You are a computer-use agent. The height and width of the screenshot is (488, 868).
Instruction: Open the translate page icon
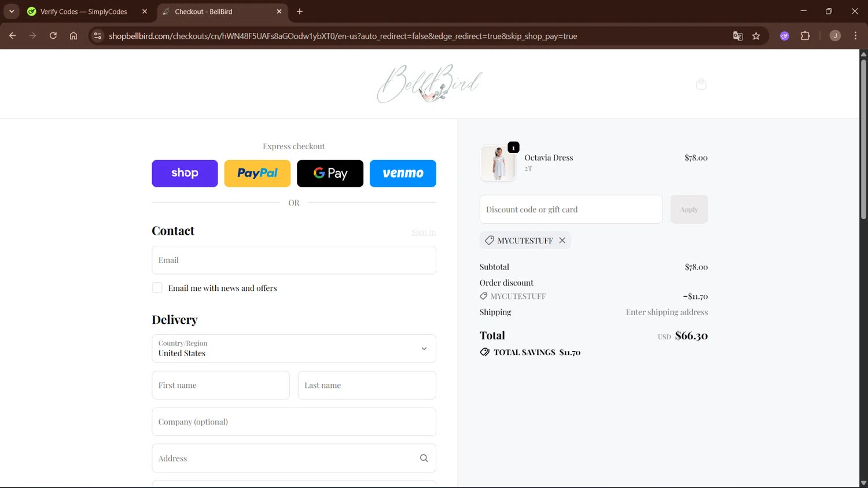(738, 36)
